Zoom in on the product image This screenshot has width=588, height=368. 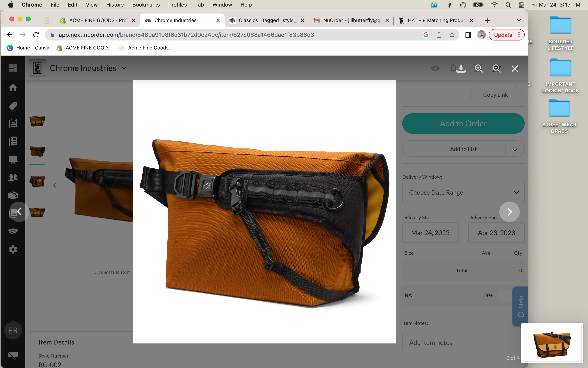pyautogui.click(x=479, y=68)
